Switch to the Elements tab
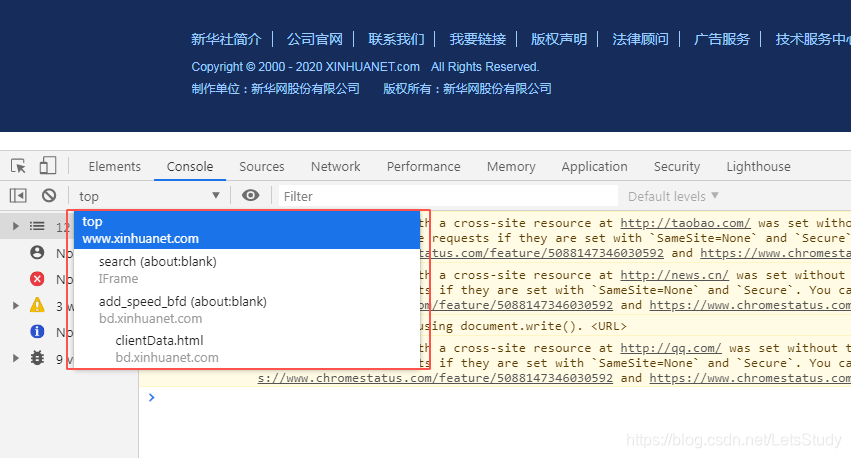The image size is (851, 458). (115, 167)
